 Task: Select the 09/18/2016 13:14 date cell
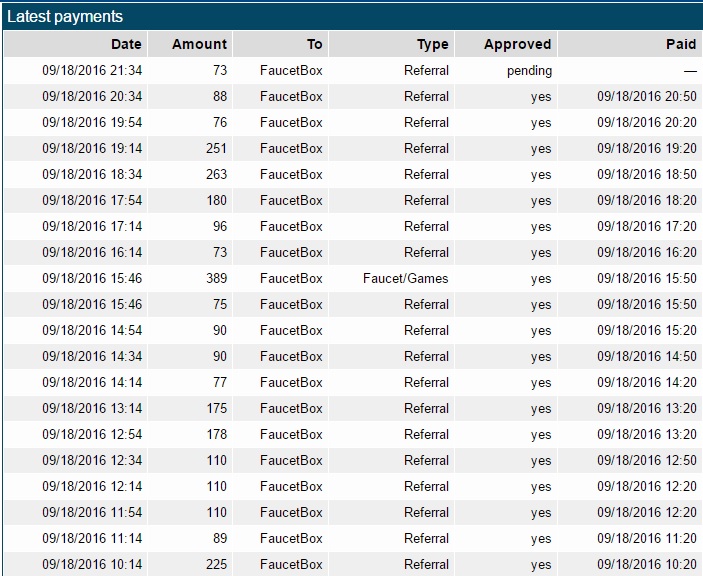tap(92, 408)
